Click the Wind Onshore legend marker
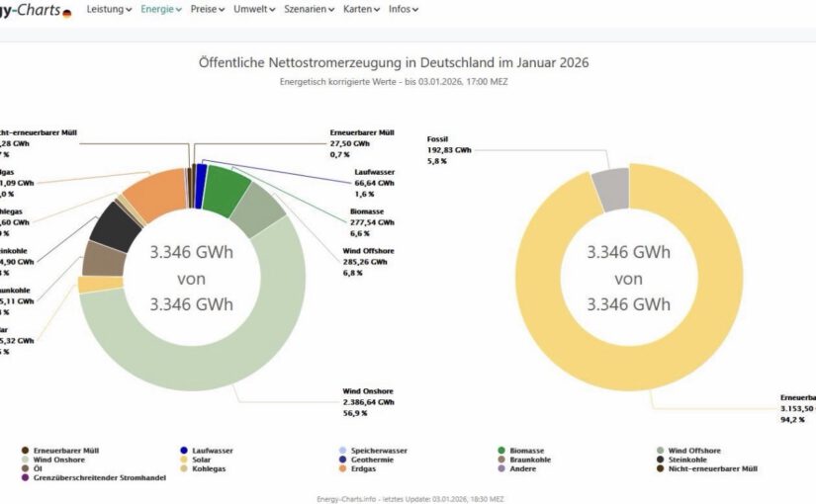The height and width of the screenshot is (504, 816). pos(25,460)
